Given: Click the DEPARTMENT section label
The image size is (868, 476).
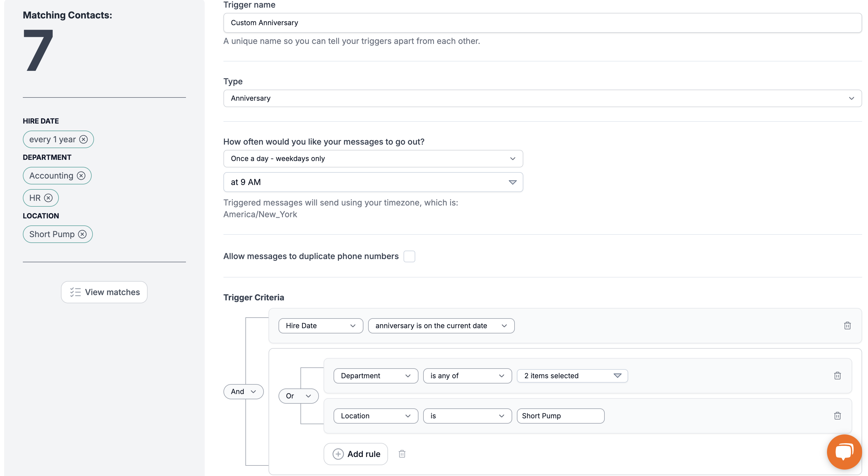Looking at the screenshot, I should click(x=47, y=157).
